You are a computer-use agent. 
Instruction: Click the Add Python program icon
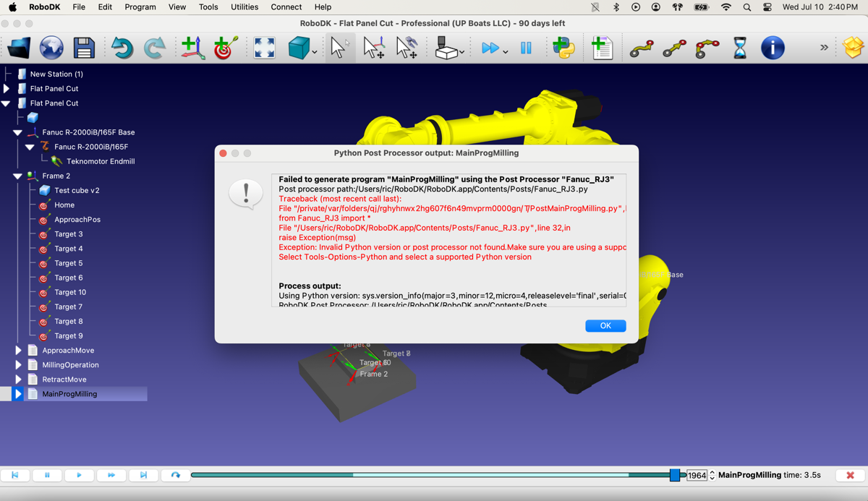pyautogui.click(x=563, y=48)
